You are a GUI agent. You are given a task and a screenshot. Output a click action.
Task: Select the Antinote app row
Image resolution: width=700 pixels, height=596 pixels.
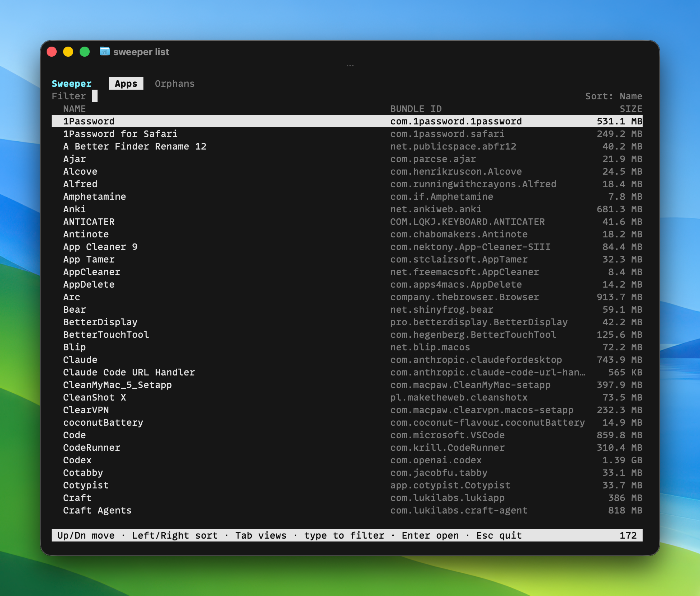(x=347, y=234)
